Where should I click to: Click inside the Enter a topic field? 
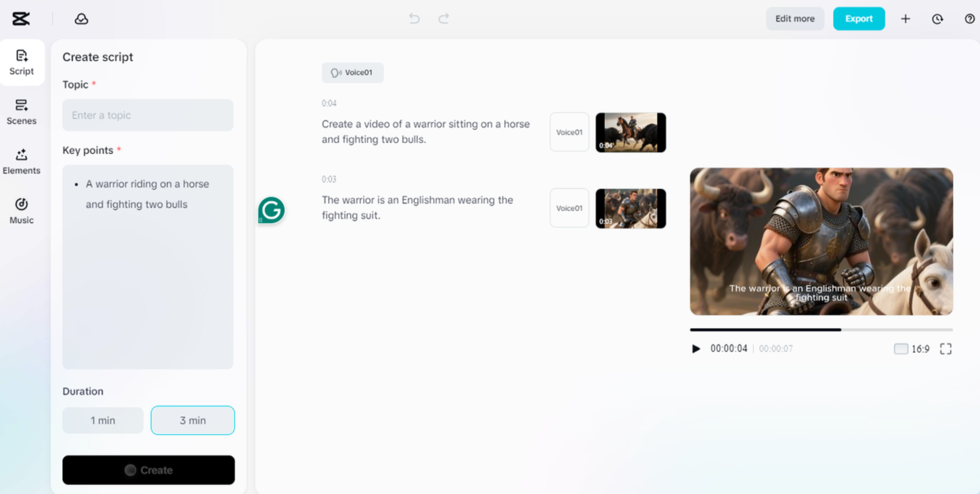point(147,115)
